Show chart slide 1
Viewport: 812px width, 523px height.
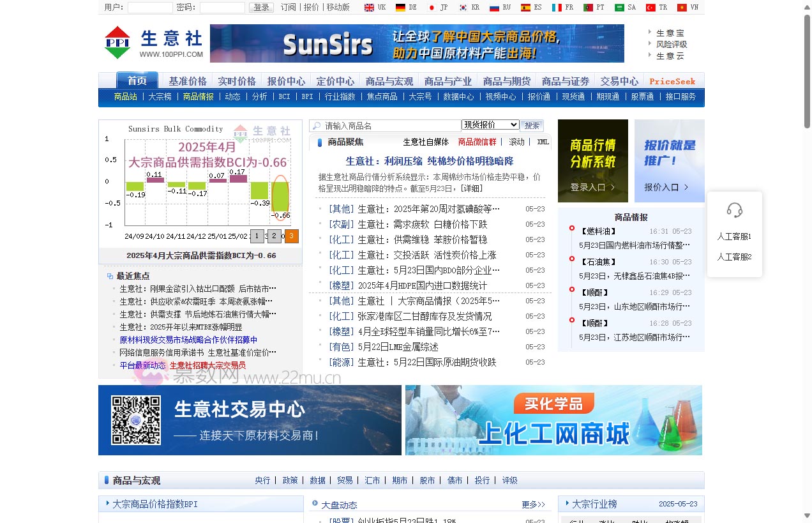coord(257,236)
